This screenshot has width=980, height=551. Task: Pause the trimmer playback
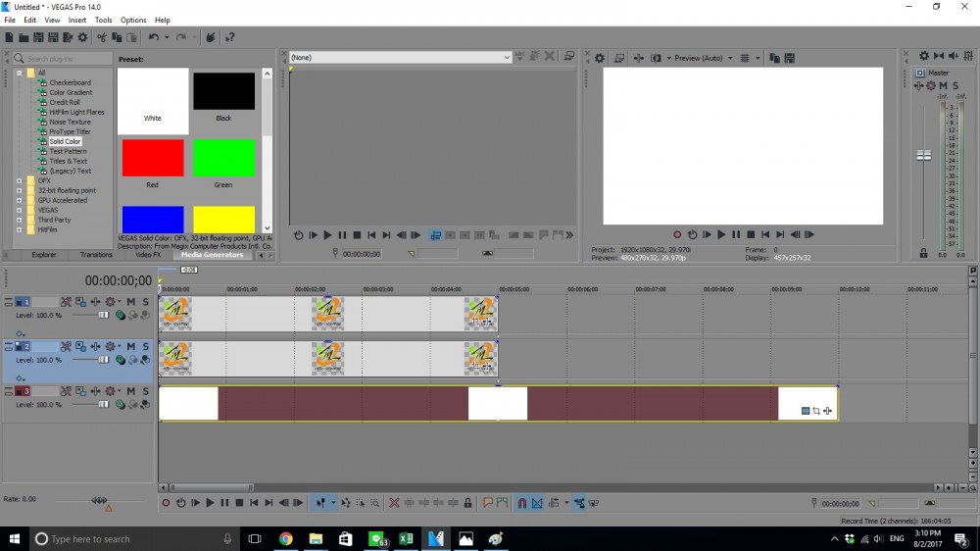click(342, 235)
